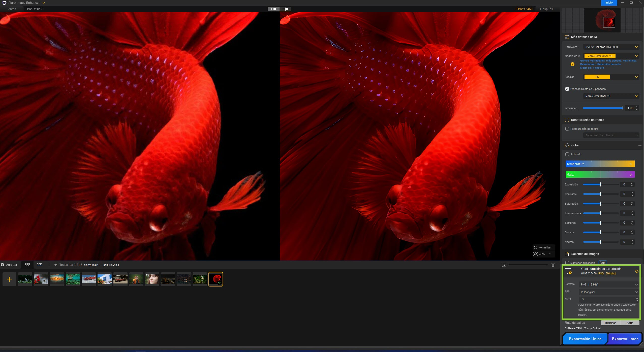Switch to split-view comparison mode icon
This screenshot has width=644, height=352.
273,9
